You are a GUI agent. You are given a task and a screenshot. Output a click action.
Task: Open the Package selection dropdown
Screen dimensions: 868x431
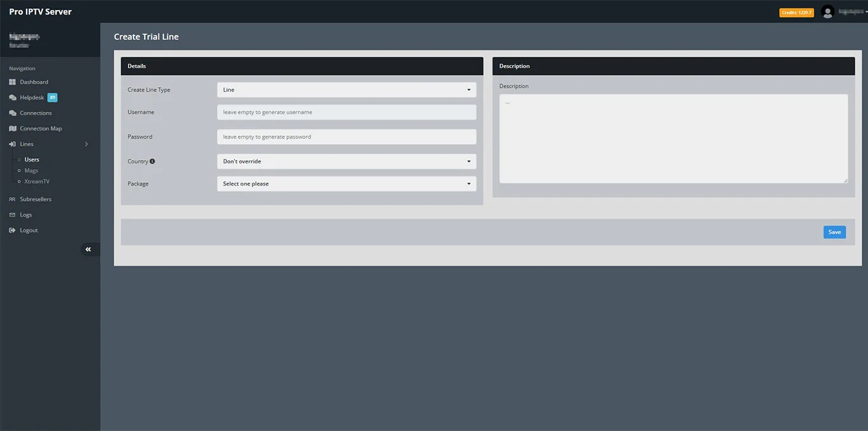346,184
